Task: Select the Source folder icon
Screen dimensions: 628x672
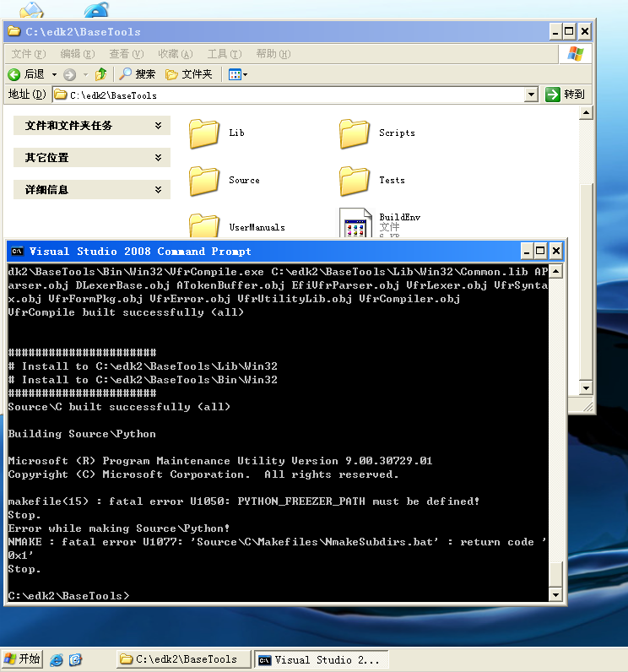Action: point(204,181)
